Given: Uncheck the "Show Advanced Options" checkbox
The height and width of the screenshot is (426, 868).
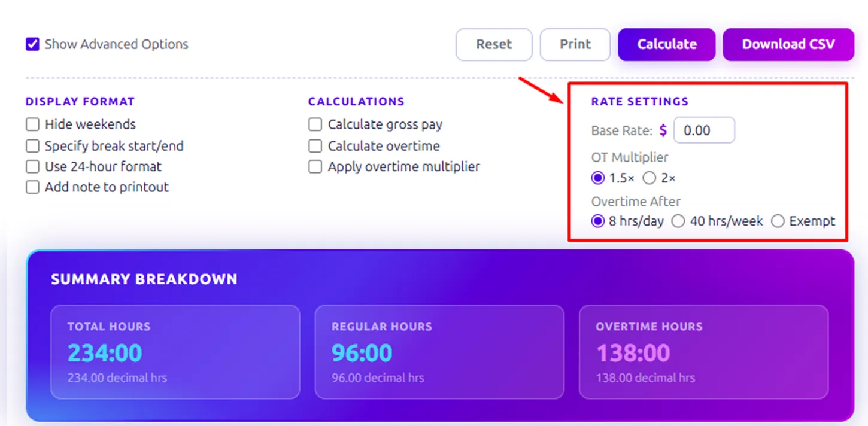Looking at the screenshot, I should [32, 44].
